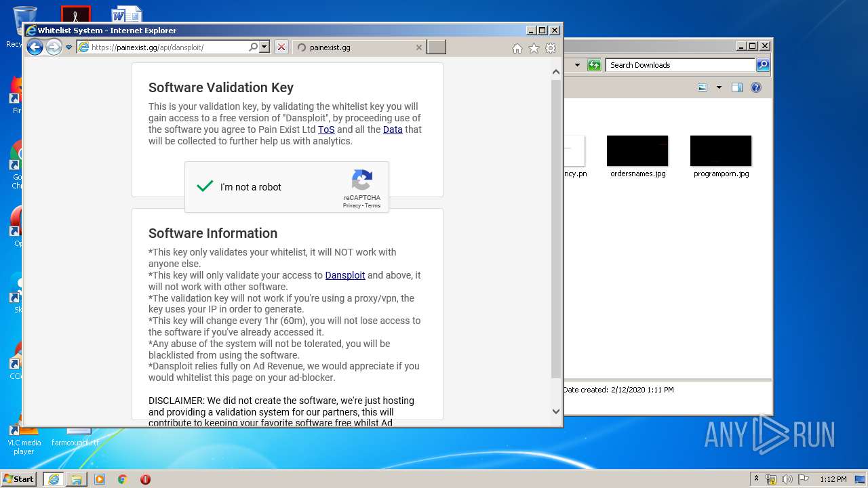Stop loading the page with X button
This screenshot has height=488, width=868.
pos(281,47)
